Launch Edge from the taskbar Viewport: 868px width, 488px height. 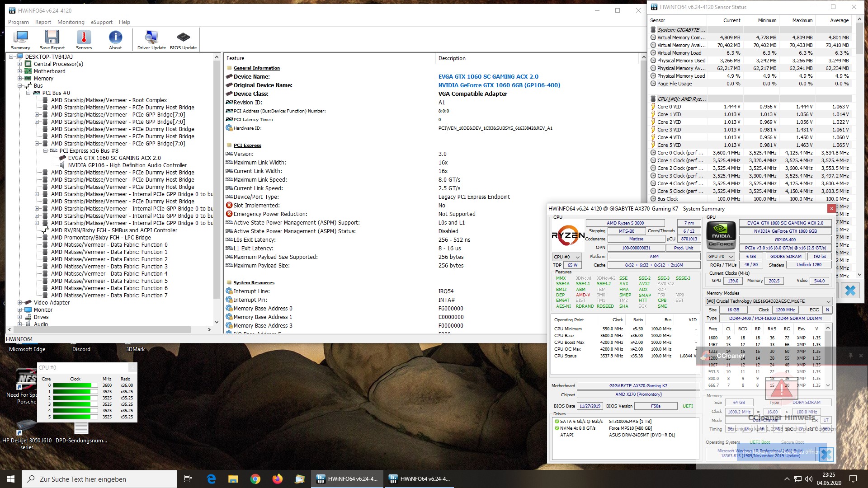211,479
